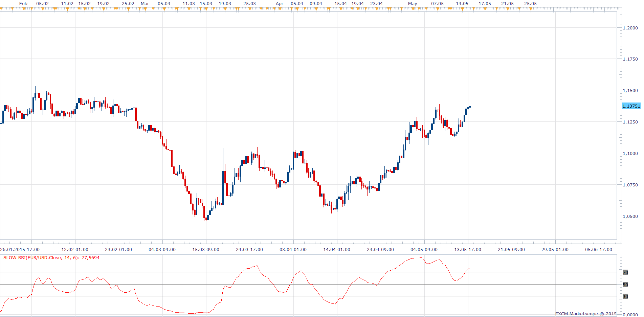The height and width of the screenshot is (317, 644).
Task: Click the Apr month label on date scale
Action: click(x=280, y=3)
